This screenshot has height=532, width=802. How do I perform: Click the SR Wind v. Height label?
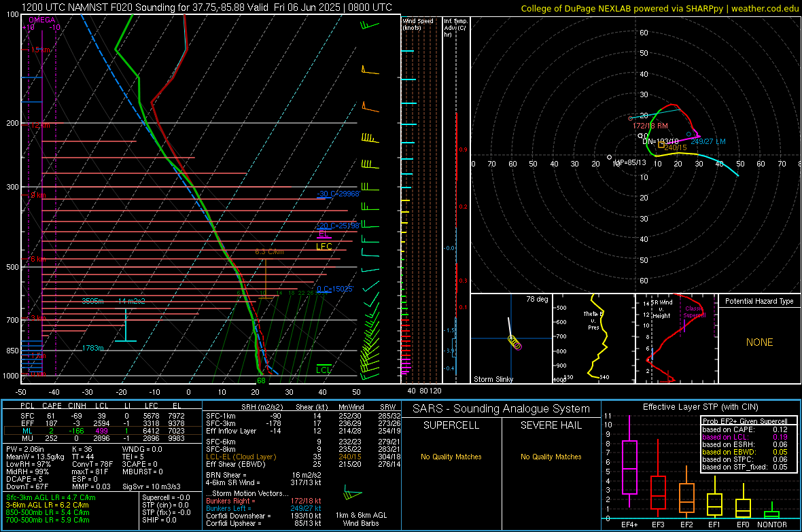tap(661, 309)
